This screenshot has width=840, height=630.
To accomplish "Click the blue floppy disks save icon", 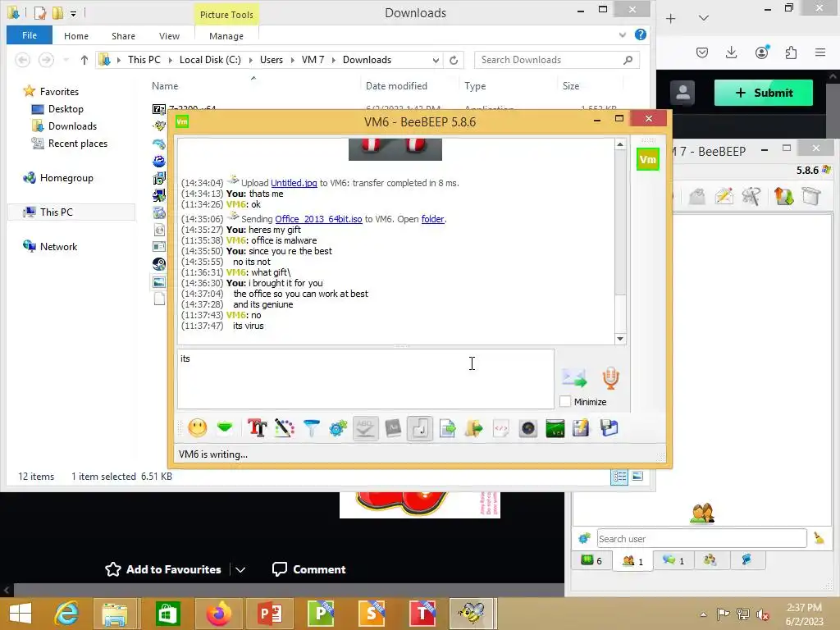I will (x=609, y=427).
